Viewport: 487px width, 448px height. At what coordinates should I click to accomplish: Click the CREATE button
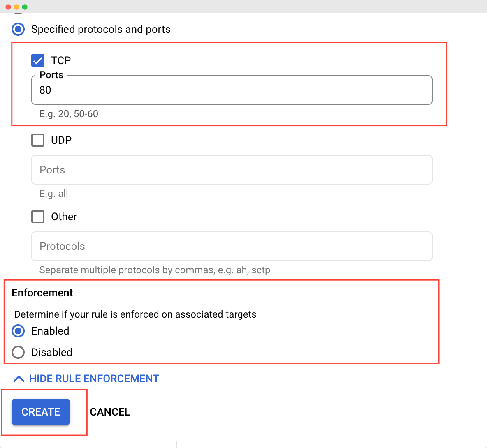(x=40, y=412)
